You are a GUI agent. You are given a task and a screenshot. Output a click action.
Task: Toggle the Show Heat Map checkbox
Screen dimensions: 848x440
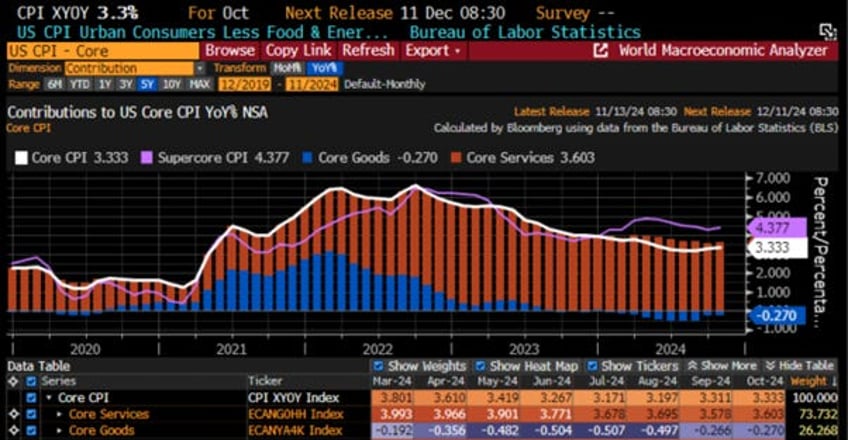pyautogui.click(x=480, y=366)
